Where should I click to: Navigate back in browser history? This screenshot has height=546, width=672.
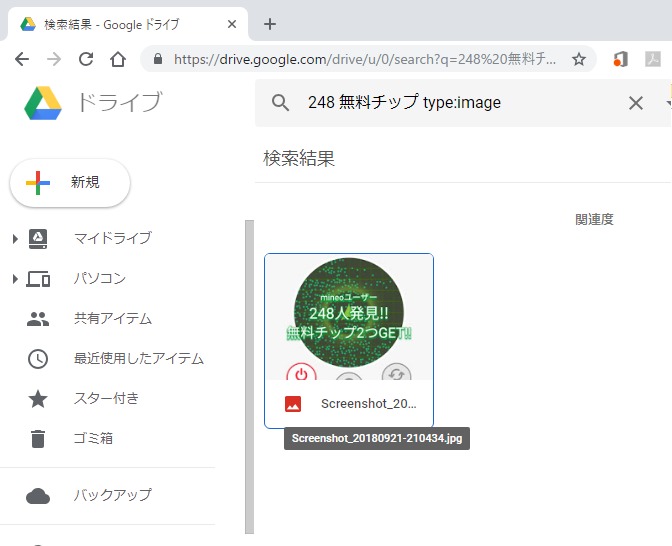coord(22,59)
